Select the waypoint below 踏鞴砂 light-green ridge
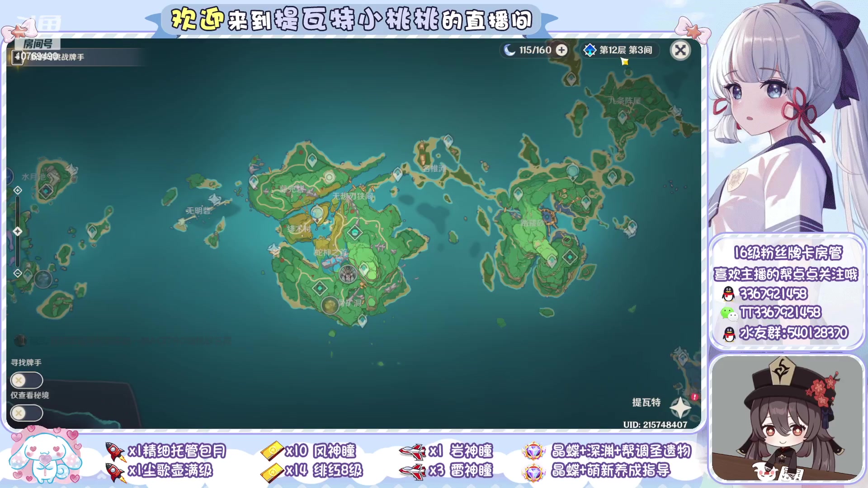The height and width of the screenshot is (488, 868). pos(552,260)
